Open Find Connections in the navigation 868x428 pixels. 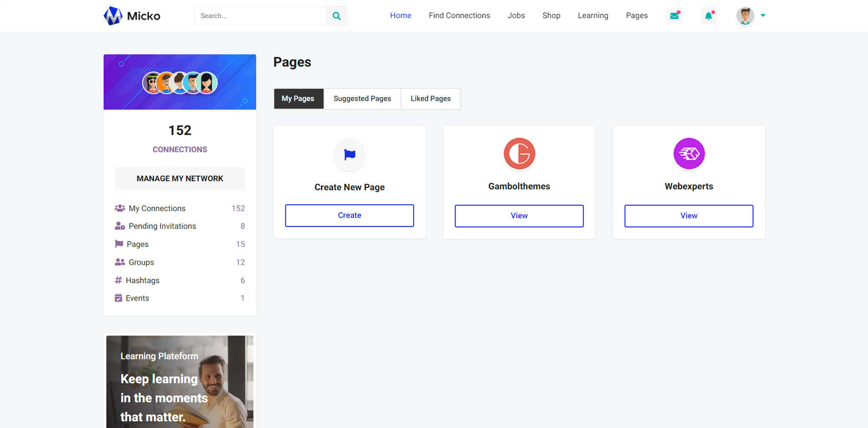(x=459, y=15)
